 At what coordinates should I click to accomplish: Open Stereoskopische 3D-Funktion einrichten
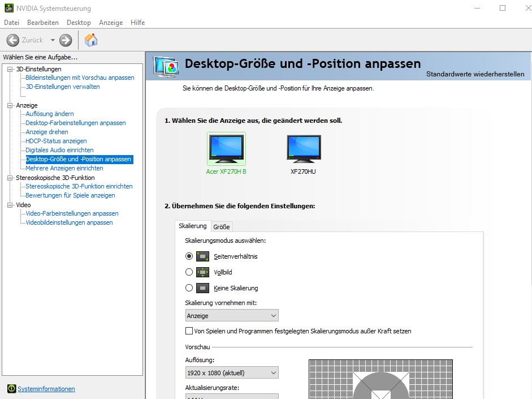coord(79,186)
